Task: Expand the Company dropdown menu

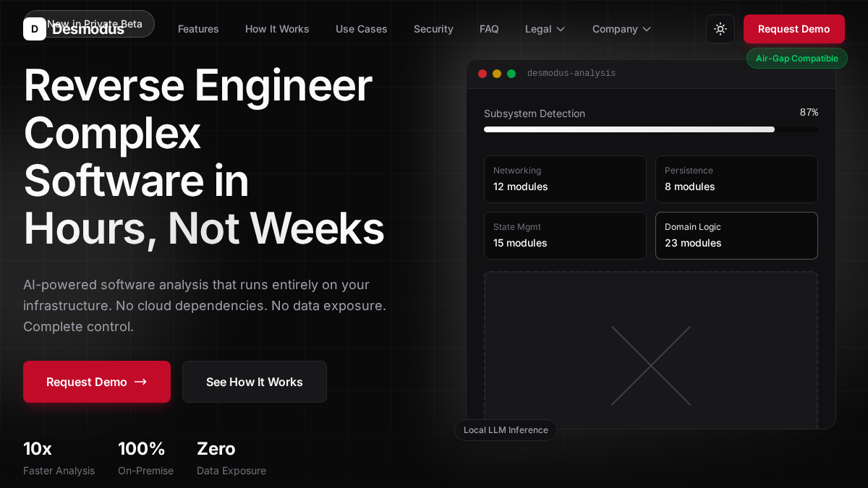Action: point(622,29)
